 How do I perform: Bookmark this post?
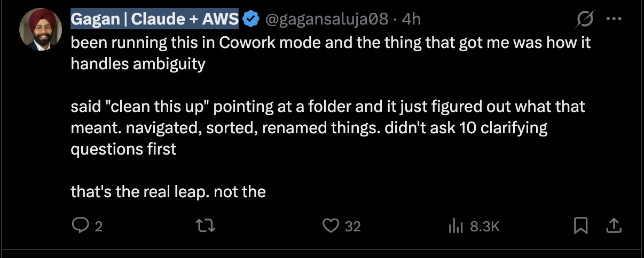click(580, 226)
